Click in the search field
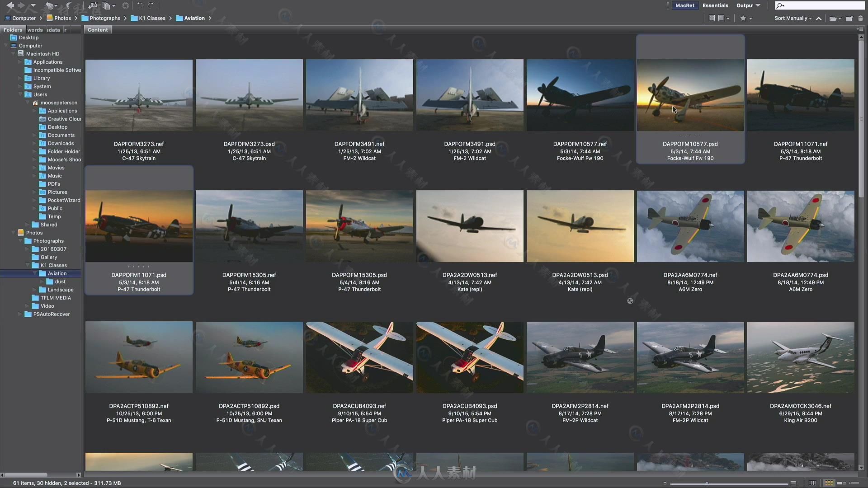This screenshot has height=488, width=868. [x=819, y=5]
